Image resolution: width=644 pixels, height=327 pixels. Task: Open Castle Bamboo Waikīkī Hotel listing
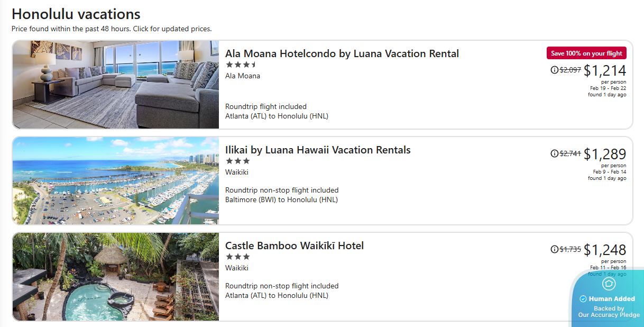click(295, 246)
